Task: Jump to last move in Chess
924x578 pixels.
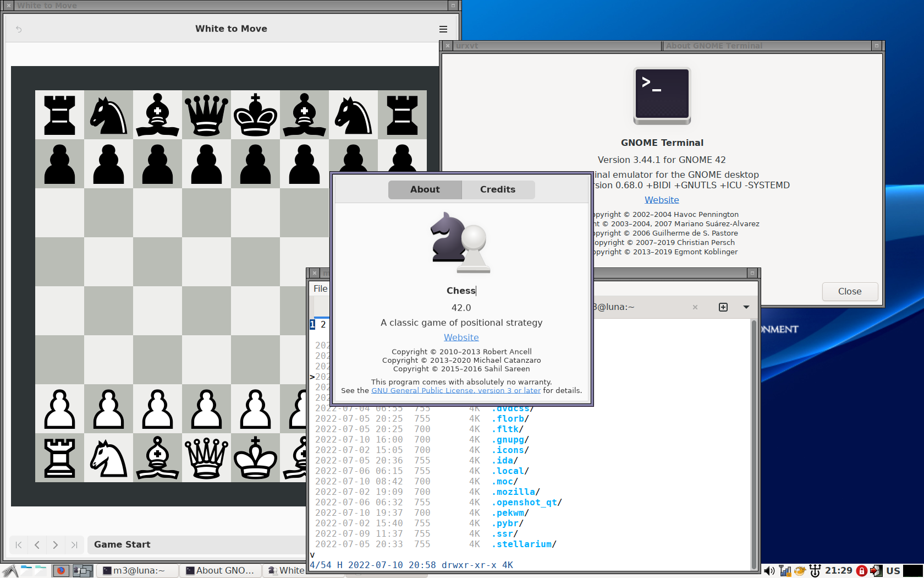Action: tap(74, 545)
